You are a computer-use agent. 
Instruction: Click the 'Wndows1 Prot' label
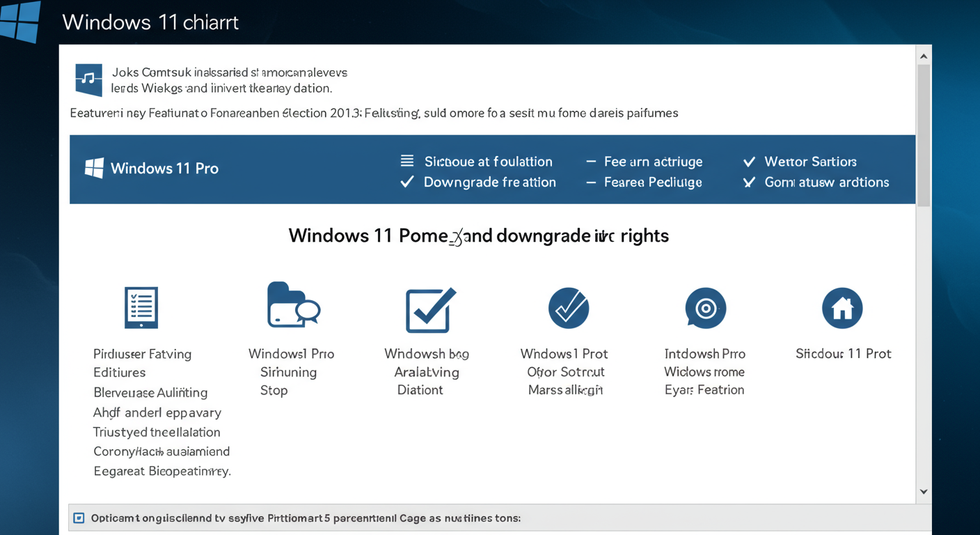564,354
